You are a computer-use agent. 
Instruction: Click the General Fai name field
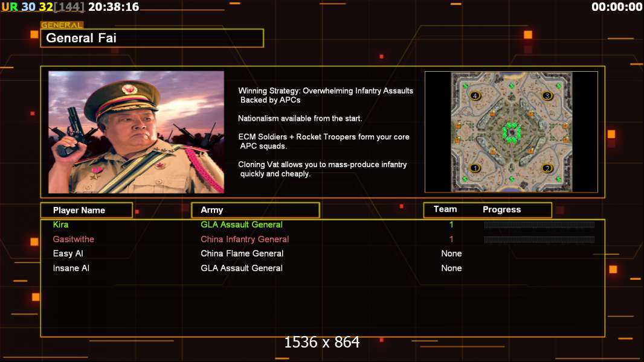pyautogui.click(x=152, y=38)
